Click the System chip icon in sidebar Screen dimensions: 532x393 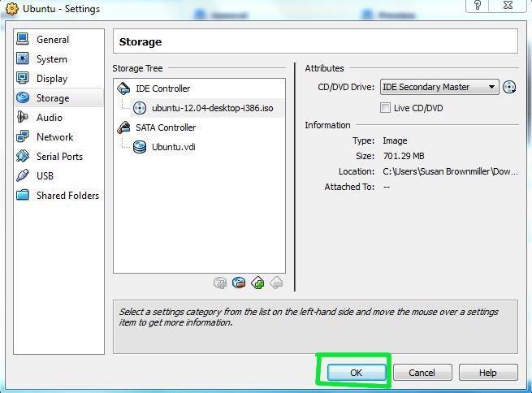(23, 58)
